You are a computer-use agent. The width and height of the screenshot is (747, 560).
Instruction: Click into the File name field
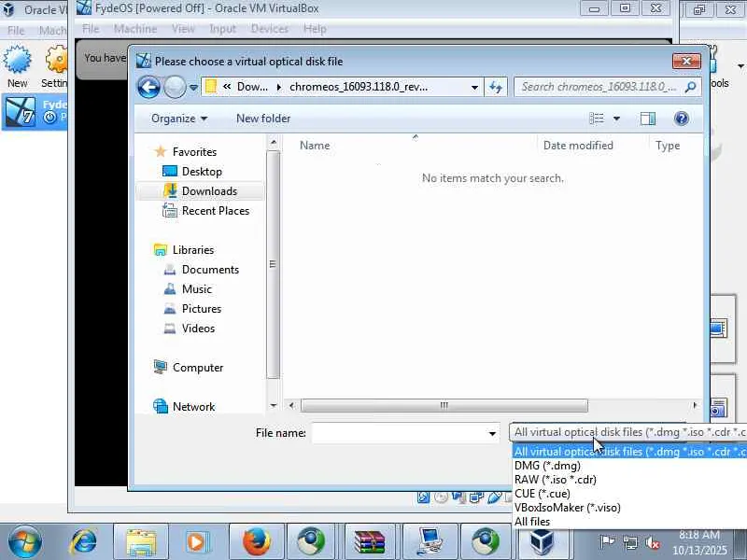(399, 433)
